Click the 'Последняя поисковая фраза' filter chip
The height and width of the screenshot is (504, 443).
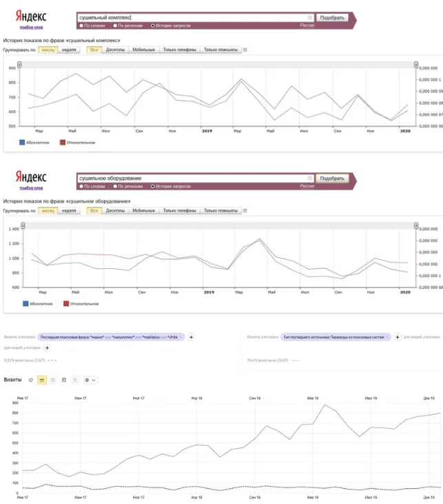[110, 337]
